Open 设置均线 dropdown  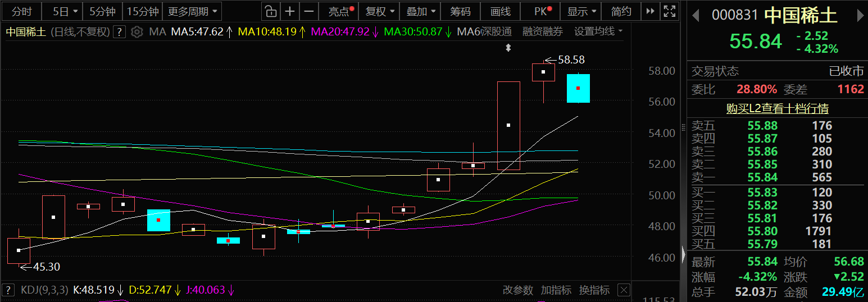598,31
